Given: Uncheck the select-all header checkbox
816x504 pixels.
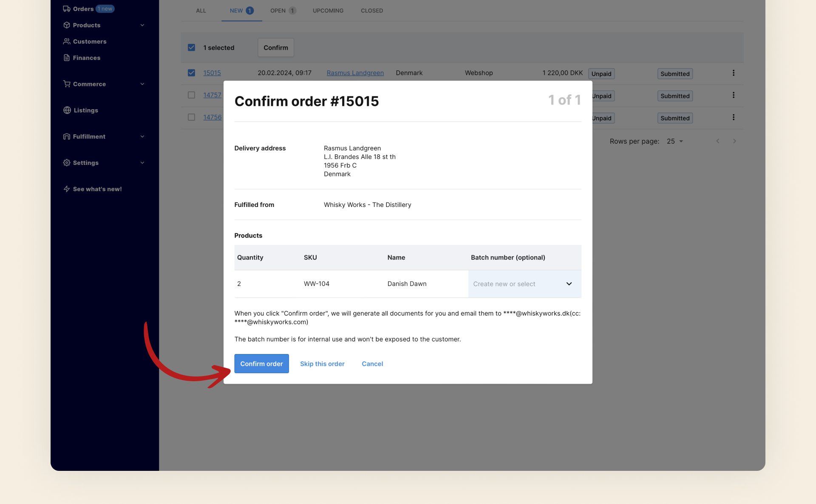Looking at the screenshot, I should point(191,47).
